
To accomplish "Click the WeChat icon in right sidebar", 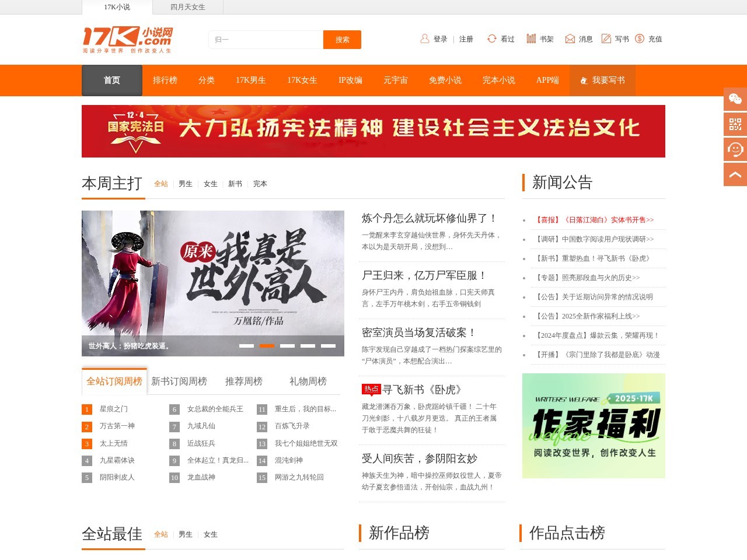I will coord(735,99).
